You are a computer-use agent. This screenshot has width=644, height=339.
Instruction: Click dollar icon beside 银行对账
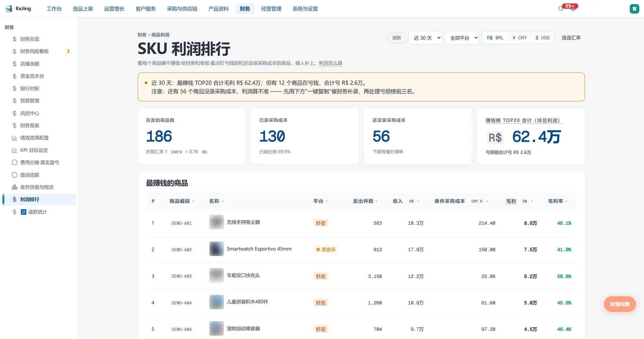pyautogui.click(x=15, y=88)
